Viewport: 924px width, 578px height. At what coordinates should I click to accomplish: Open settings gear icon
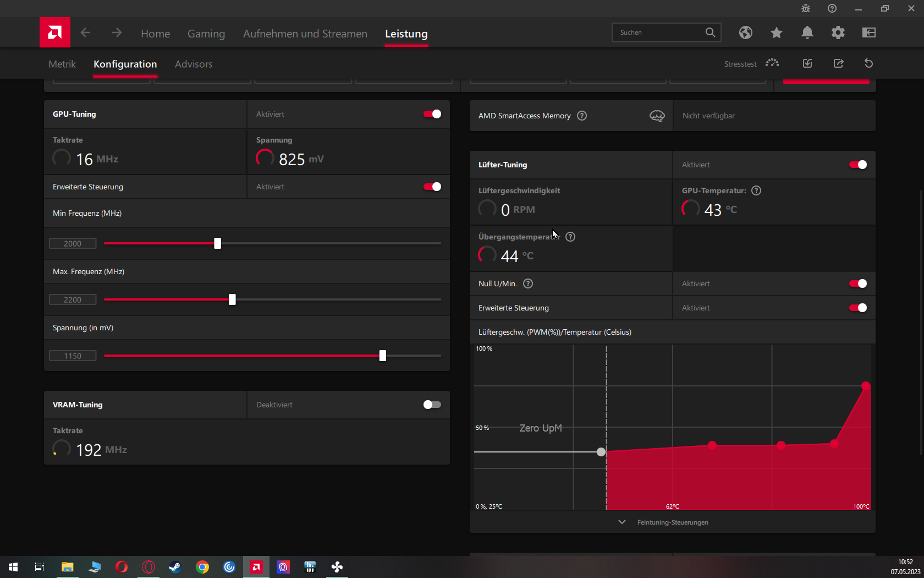[x=838, y=32]
